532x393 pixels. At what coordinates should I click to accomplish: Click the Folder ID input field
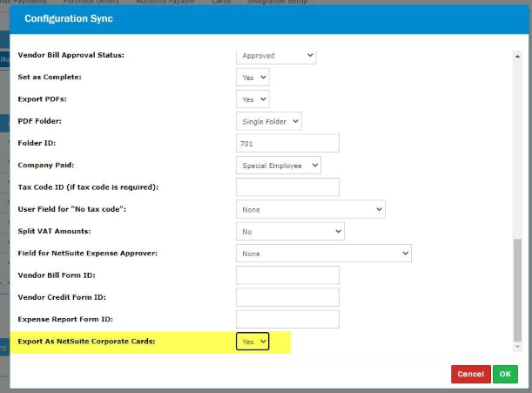(x=287, y=143)
